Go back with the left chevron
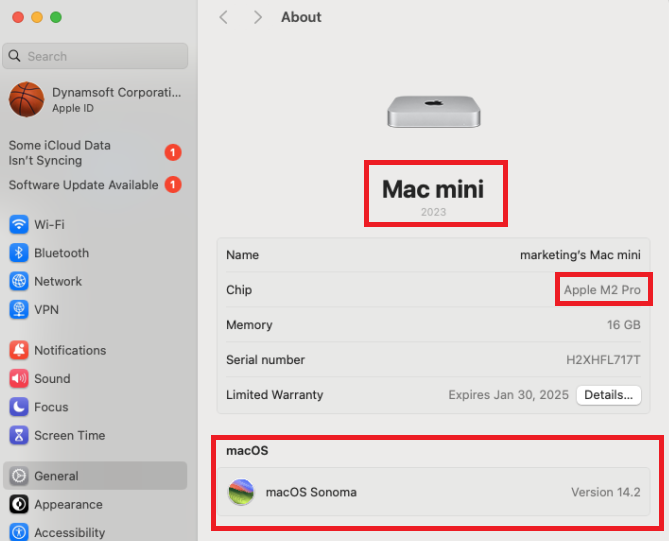Viewport: 669px width, 541px height. coord(224,17)
